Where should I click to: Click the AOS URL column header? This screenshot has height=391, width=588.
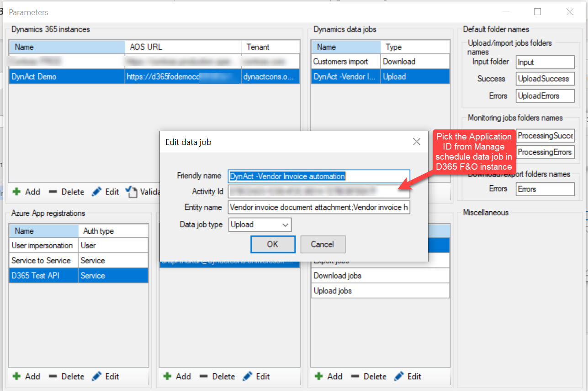tap(183, 47)
